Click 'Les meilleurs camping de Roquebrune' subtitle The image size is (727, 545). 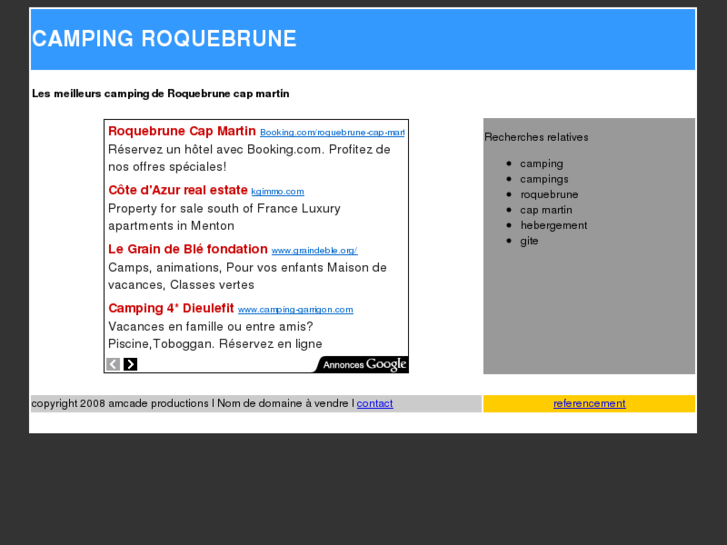pos(160,94)
